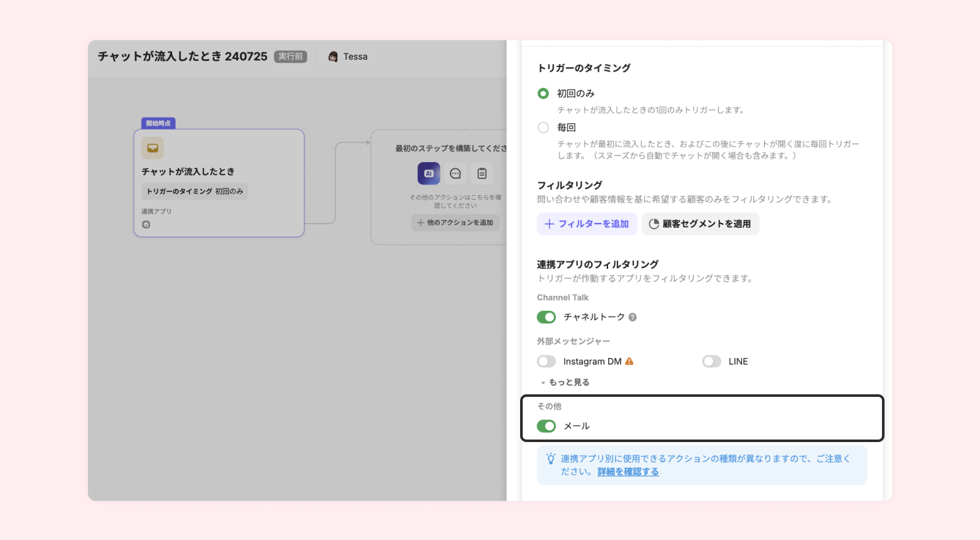
Task: Select the 毎回 radio button
Action: point(543,127)
